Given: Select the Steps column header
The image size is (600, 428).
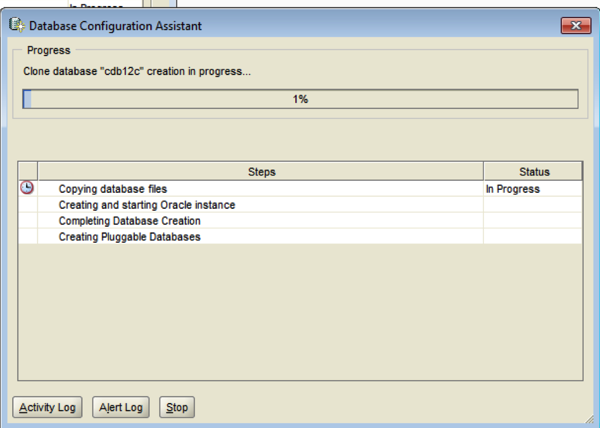Looking at the screenshot, I should tap(261, 171).
